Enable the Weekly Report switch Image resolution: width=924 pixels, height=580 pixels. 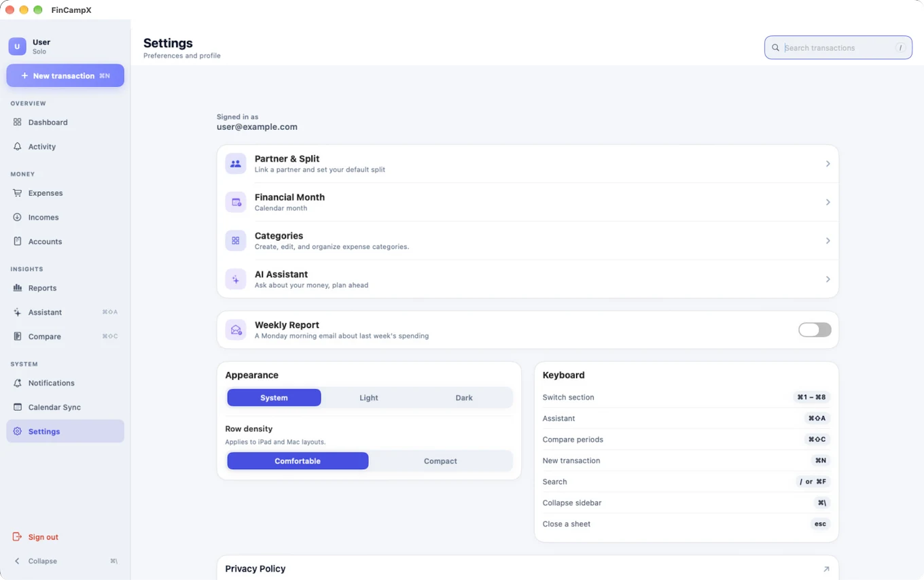pos(815,330)
